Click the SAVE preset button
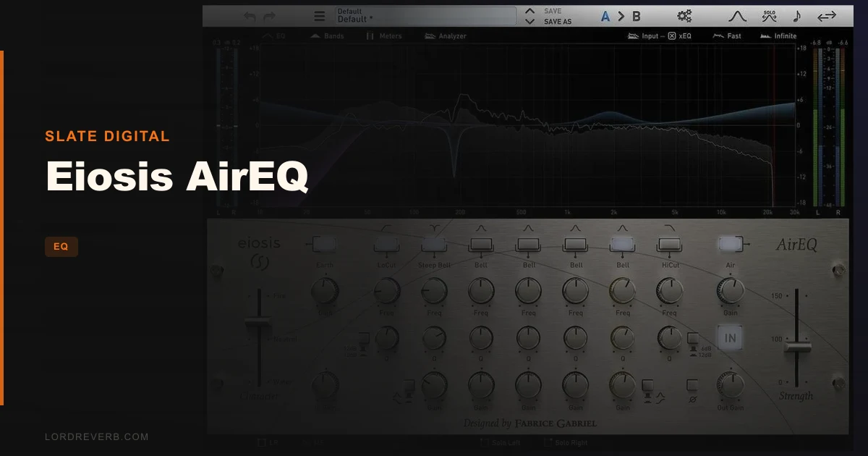Screen dimensions: 868x456 (553, 11)
